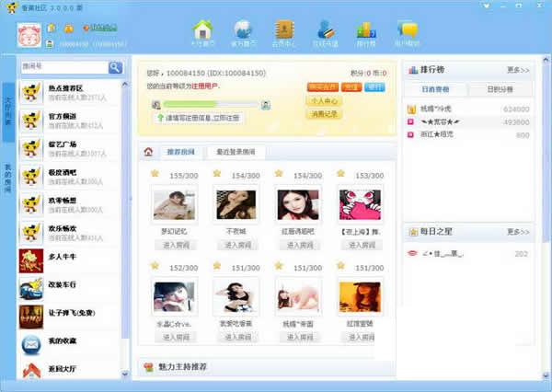Click the note icon beside the avatar
This screenshot has width=552, height=392.
[x=52, y=28]
